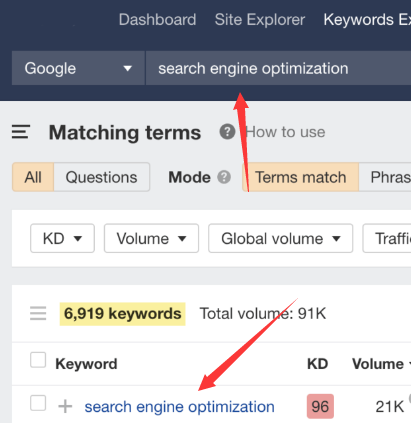Click the plus icon beside search engine optimization

(x=65, y=406)
